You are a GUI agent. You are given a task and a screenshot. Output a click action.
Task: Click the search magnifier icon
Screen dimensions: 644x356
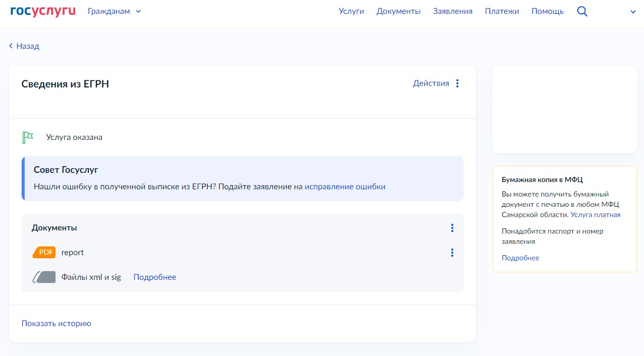coord(582,11)
